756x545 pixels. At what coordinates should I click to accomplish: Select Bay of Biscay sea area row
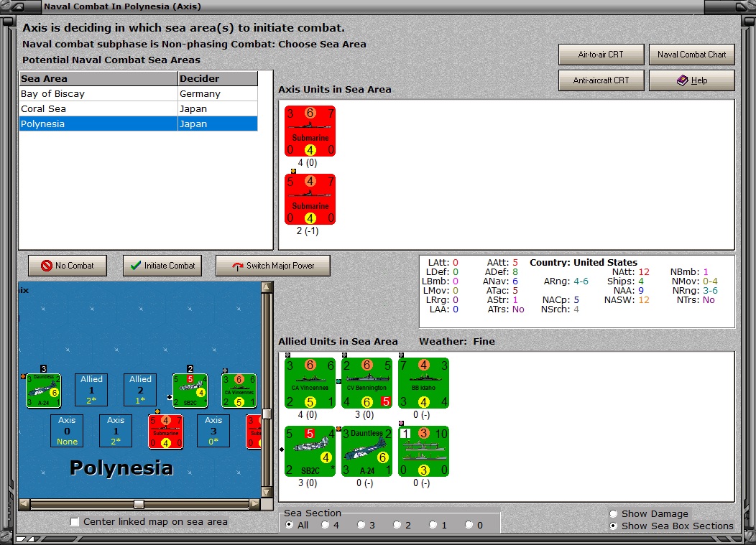(139, 93)
